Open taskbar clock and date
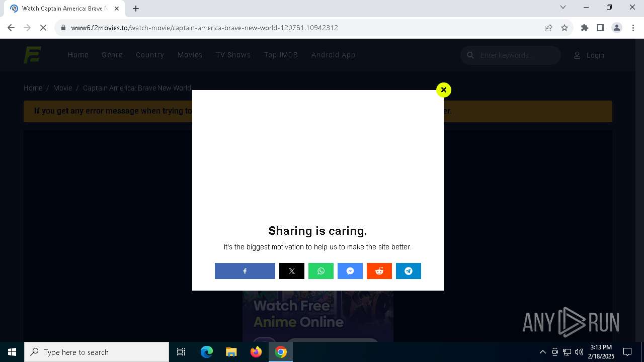The image size is (644, 362). (x=602, y=352)
